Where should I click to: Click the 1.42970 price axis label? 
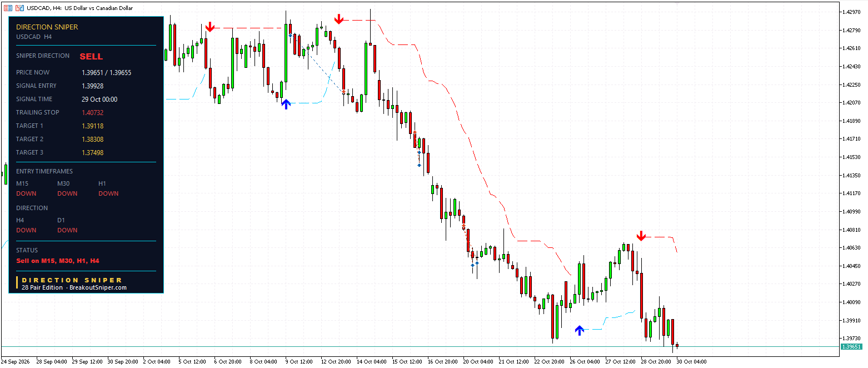coord(852,12)
